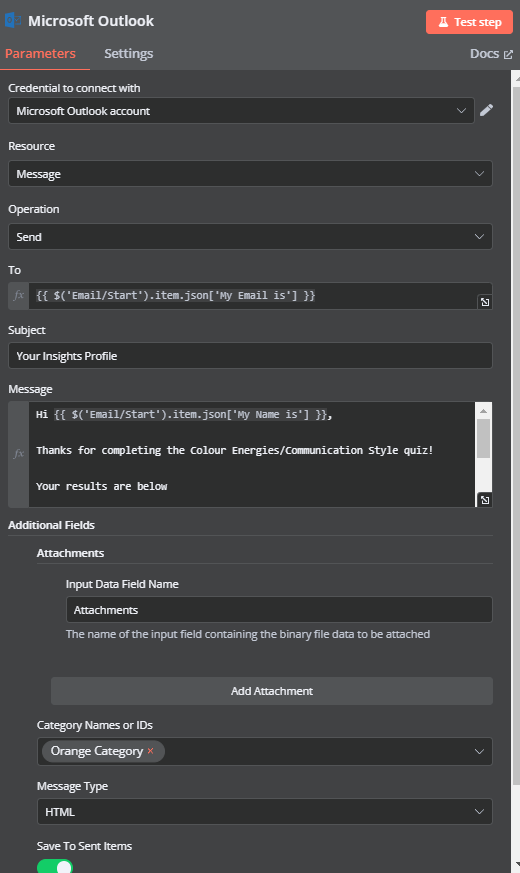Image resolution: width=520 pixels, height=873 pixels.
Task: Click the fx icon beside To field
Action: [x=19, y=296]
